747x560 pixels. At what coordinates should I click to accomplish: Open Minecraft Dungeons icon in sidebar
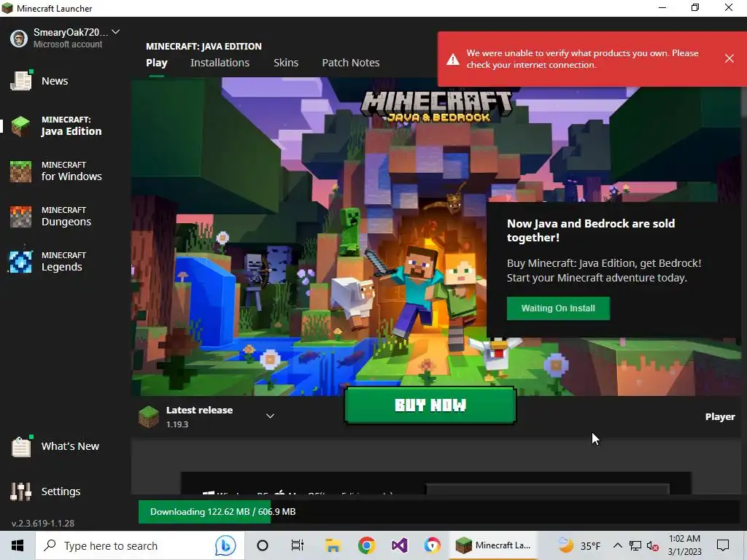point(21,217)
